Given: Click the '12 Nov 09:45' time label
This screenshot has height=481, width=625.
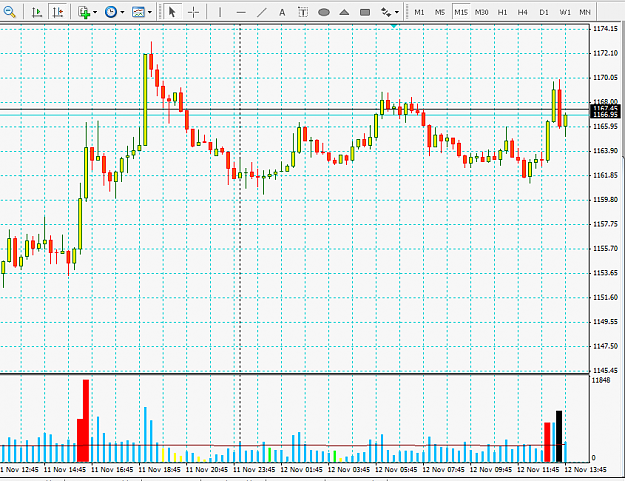Looking at the screenshot, I should pos(491,469).
